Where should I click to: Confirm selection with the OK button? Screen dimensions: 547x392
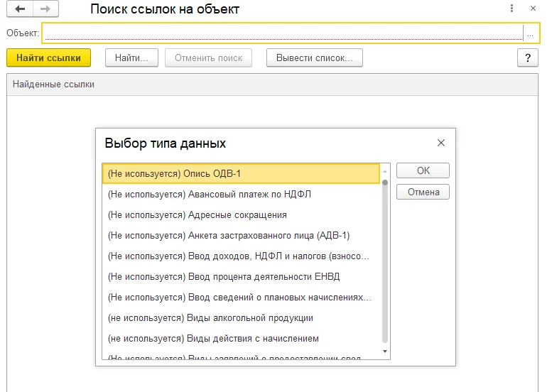[423, 170]
